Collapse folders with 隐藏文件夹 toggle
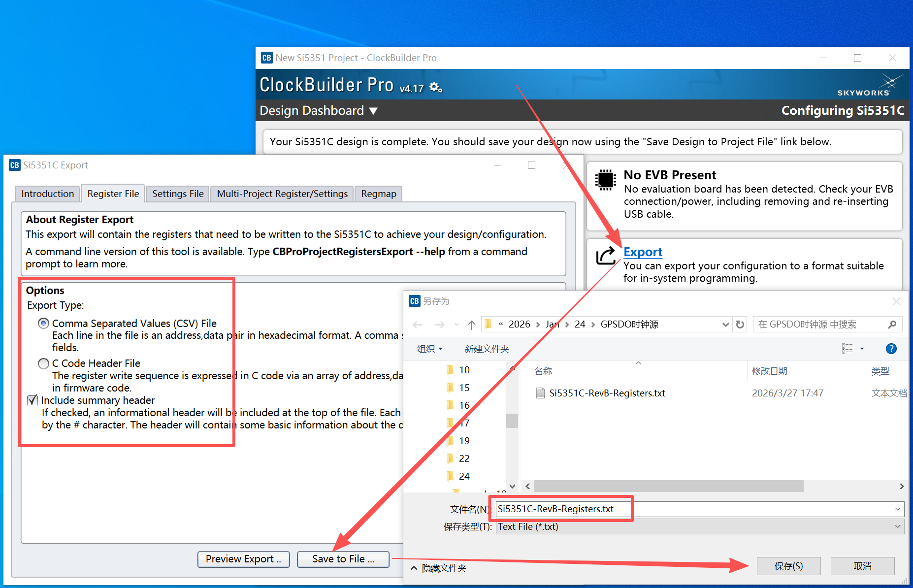This screenshot has height=588, width=913. [439, 568]
